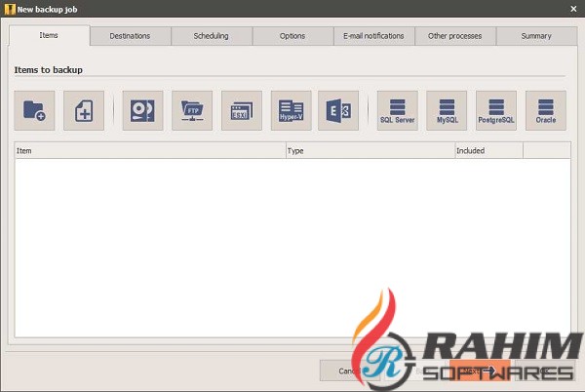The image size is (585, 392).
Task: Sort by the Item column header
Action: click(150, 151)
